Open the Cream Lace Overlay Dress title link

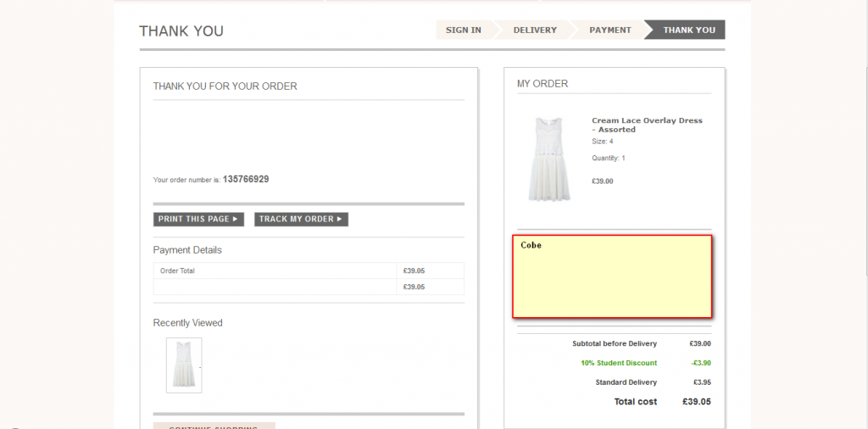coord(646,125)
